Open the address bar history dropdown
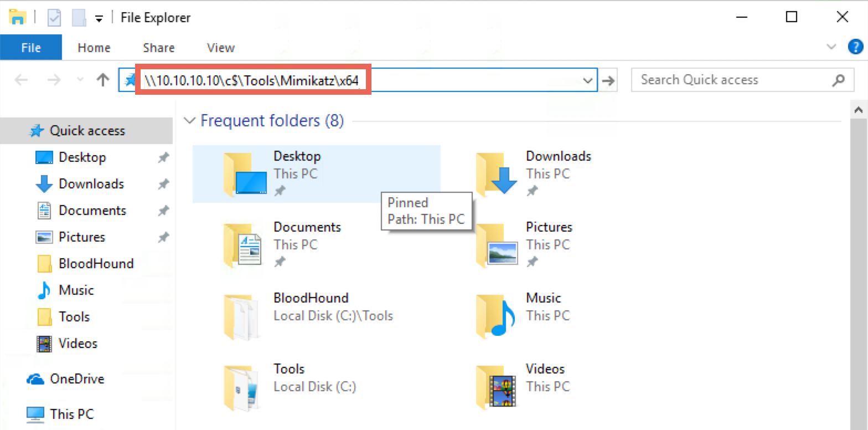Screen dimensions: 868x430 [588, 81]
